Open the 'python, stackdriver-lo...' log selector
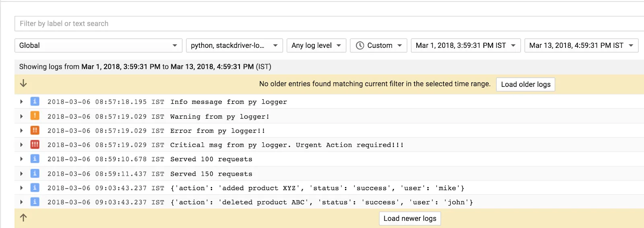This screenshot has height=228, width=644. [x=234, y=45]
